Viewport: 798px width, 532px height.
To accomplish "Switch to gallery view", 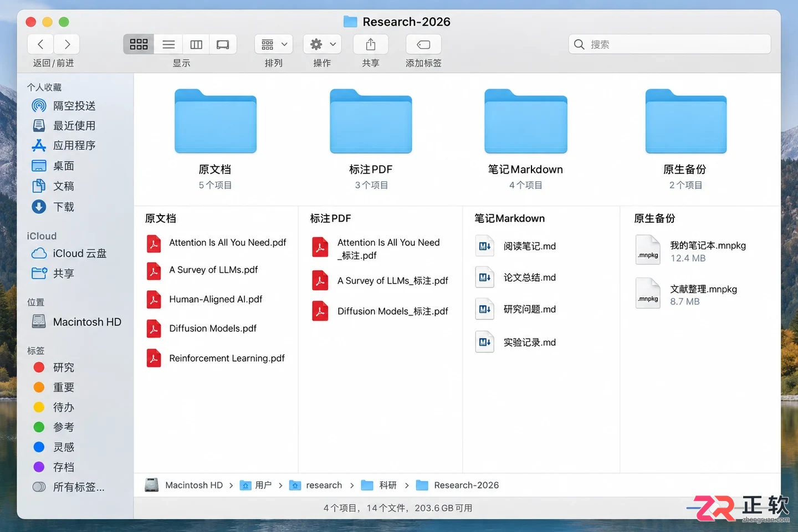I will [x=223, y=44].
